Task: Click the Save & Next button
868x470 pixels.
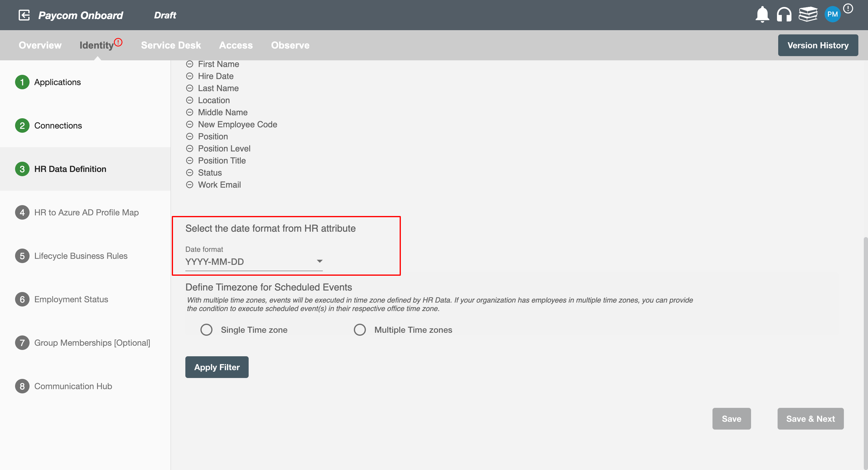Action: tap(810, 419)
